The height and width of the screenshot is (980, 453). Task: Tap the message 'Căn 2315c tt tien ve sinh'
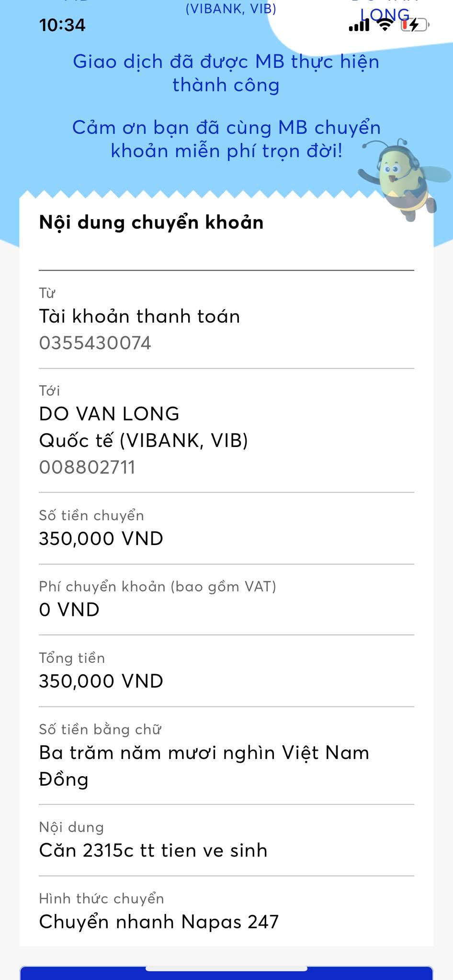point(153,850)
